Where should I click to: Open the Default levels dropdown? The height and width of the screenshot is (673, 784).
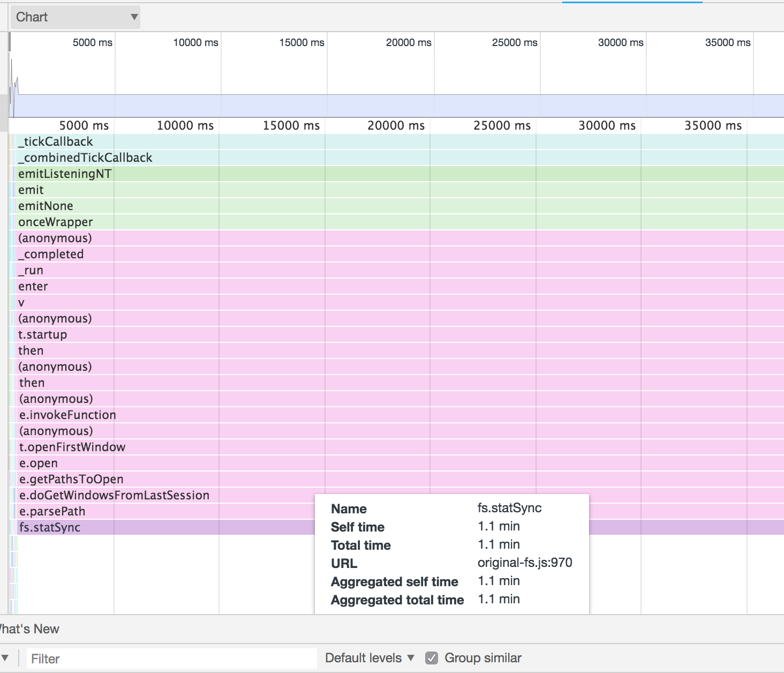pyautogui.click(x=368, y=657)
